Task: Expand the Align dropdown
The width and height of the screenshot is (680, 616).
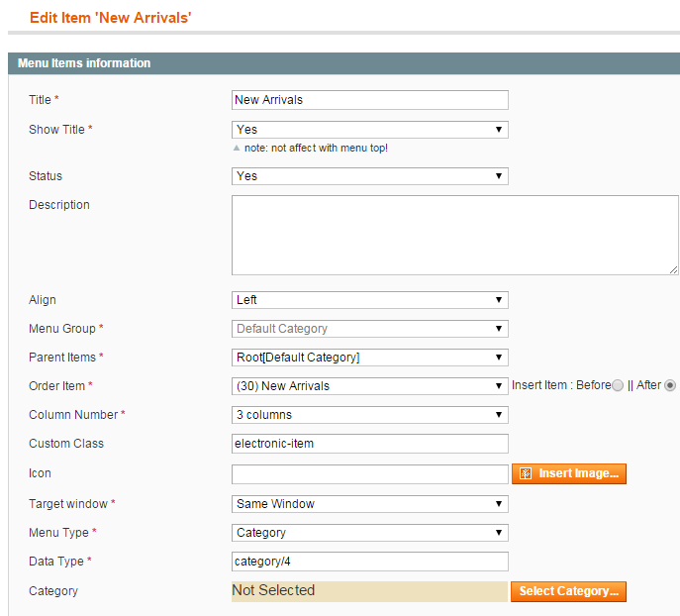Action: [370, 300]
